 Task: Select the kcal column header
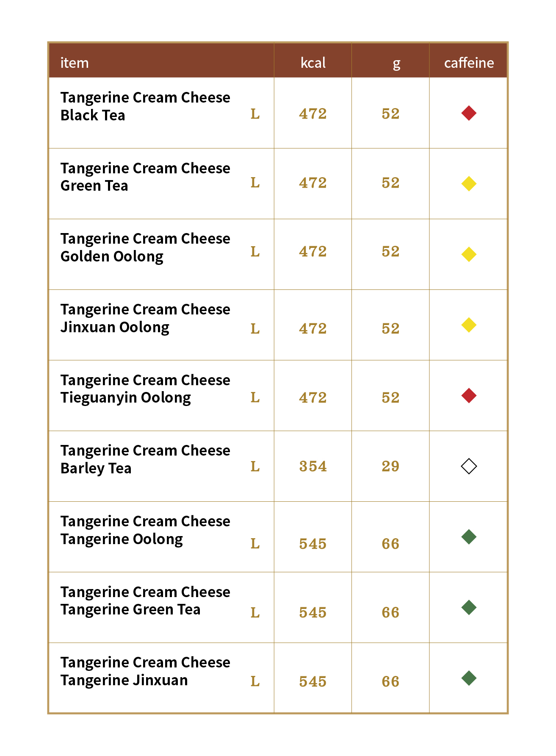pos(313,63)
